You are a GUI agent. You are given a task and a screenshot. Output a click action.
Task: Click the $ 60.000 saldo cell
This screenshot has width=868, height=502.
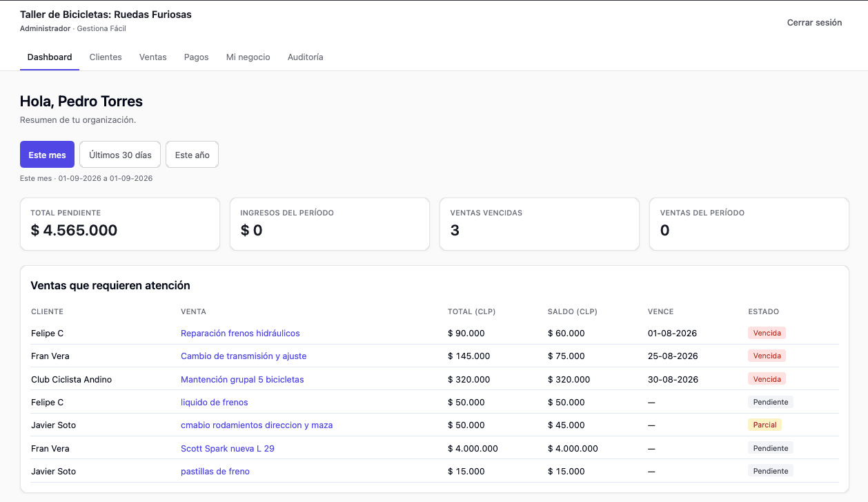point(566,334)
